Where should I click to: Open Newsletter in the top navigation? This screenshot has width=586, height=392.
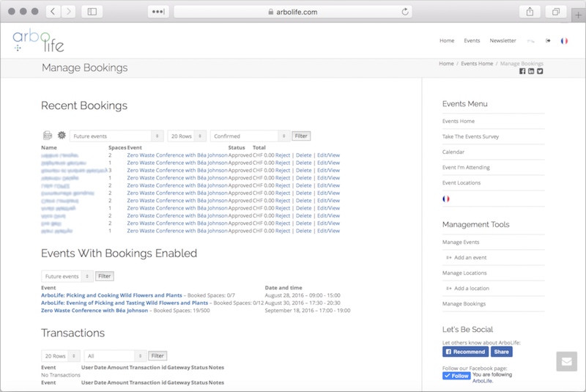click(503, 40)
